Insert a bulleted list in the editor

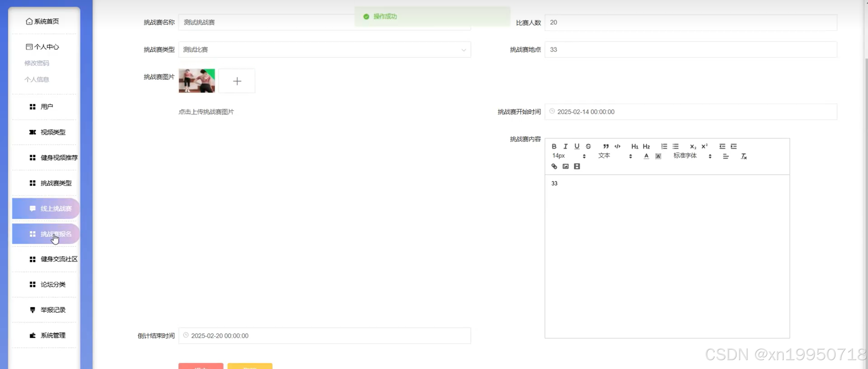(676, 146)
